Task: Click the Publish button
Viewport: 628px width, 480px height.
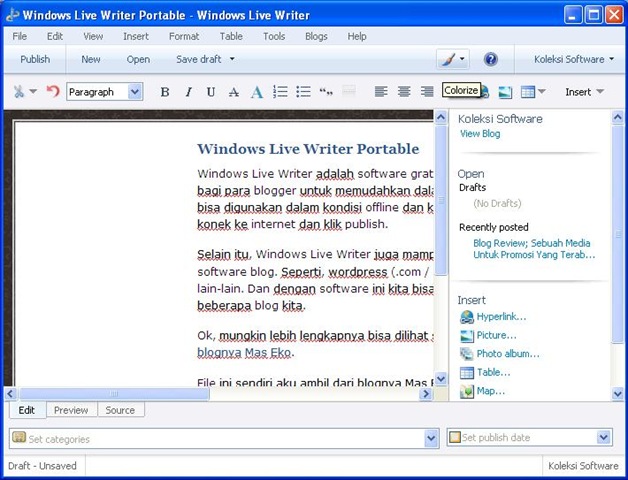Action: coord(35,59)
